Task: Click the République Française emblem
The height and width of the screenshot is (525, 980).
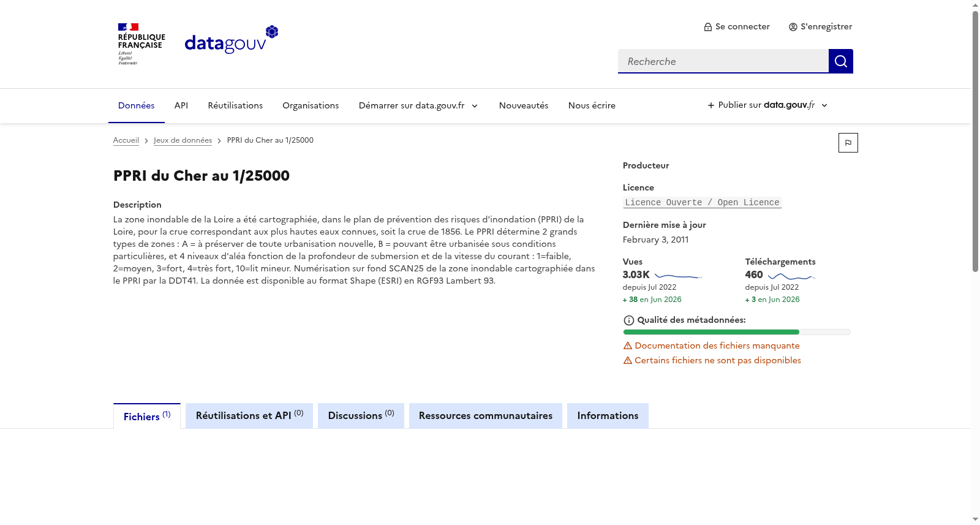Action: click(x=141, y=44)
